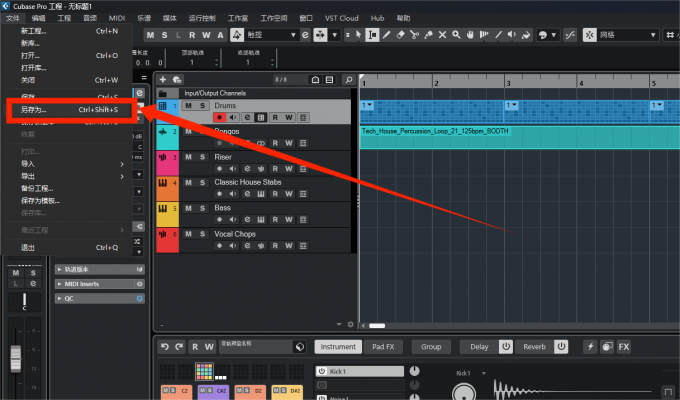Select the Mute X tool
This screenshot has width=680, height=400.
click(442, 35)
